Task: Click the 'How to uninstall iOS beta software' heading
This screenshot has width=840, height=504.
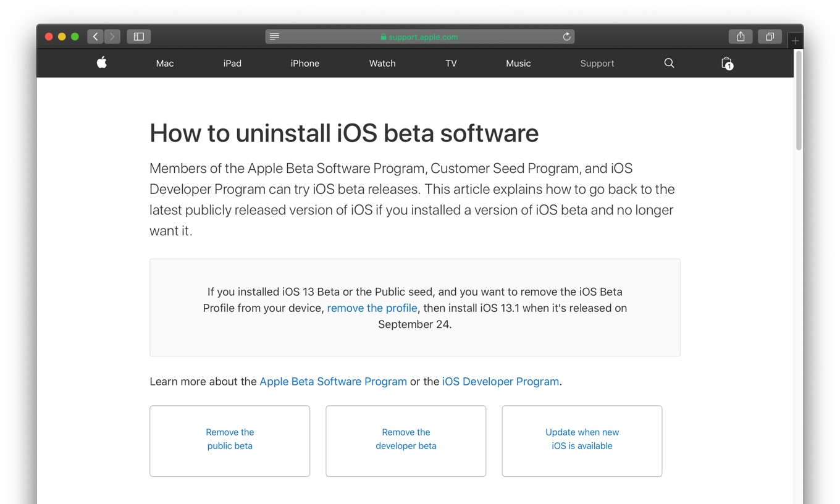Action: point(344,133)
